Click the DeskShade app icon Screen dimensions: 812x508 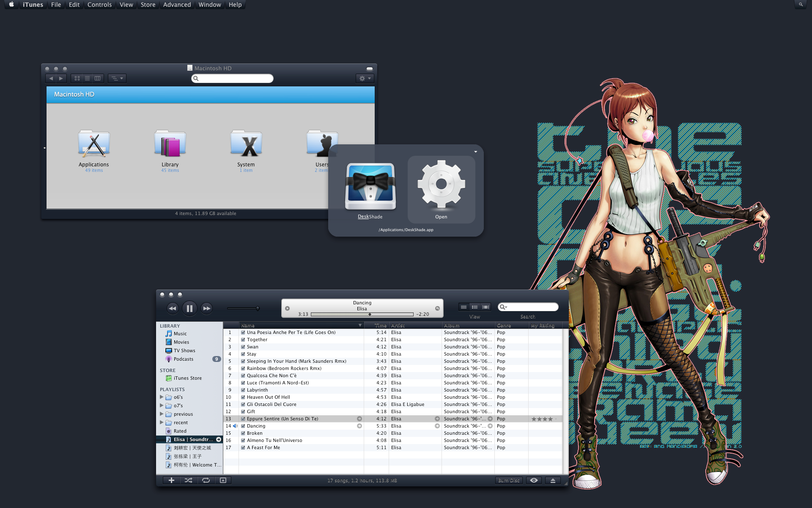(370, 186)
